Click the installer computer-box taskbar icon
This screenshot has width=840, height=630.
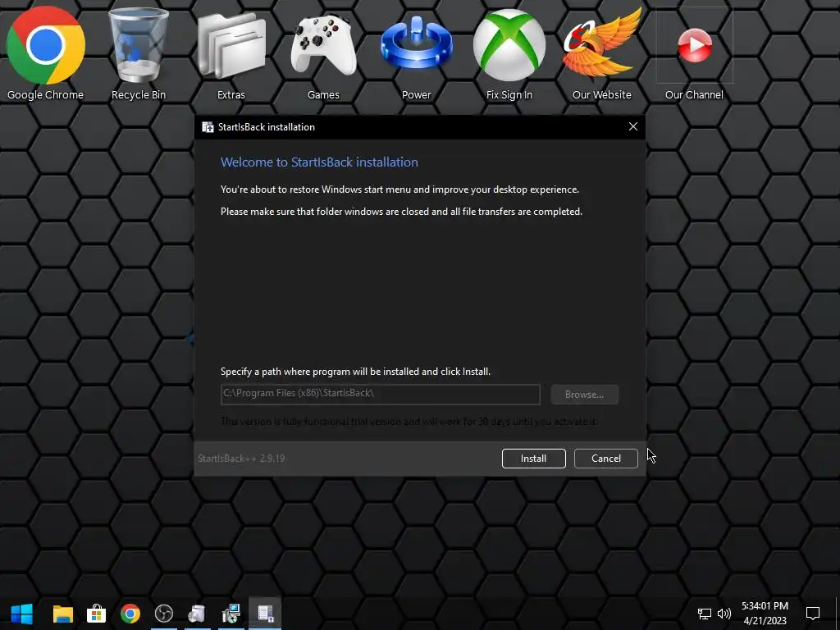tap(231, 614)
